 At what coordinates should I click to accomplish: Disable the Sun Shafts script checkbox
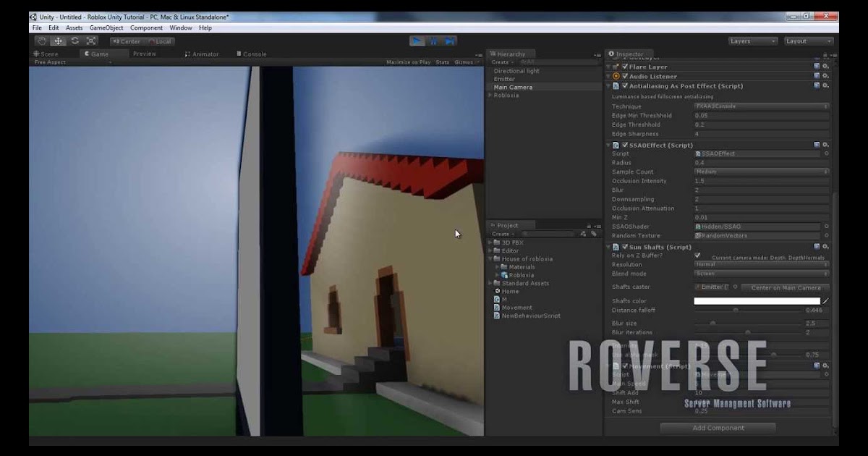[625, 247]
